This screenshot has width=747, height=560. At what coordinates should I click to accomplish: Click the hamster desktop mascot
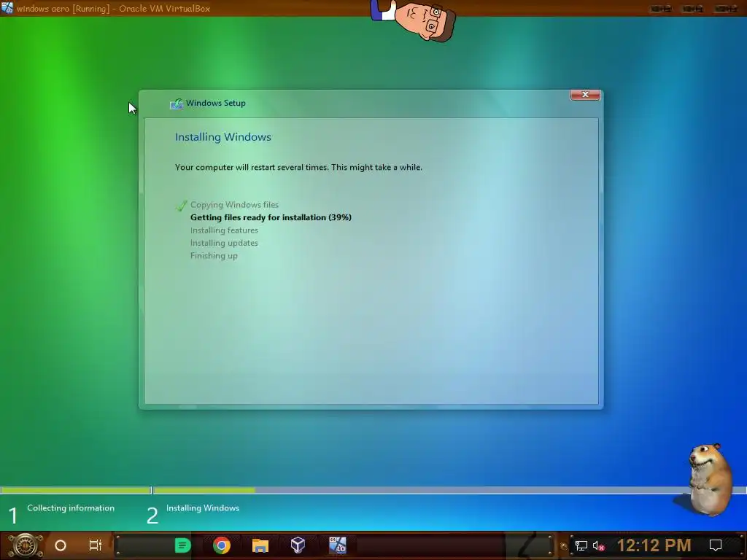pyautogui.click(x=709, y=478)
